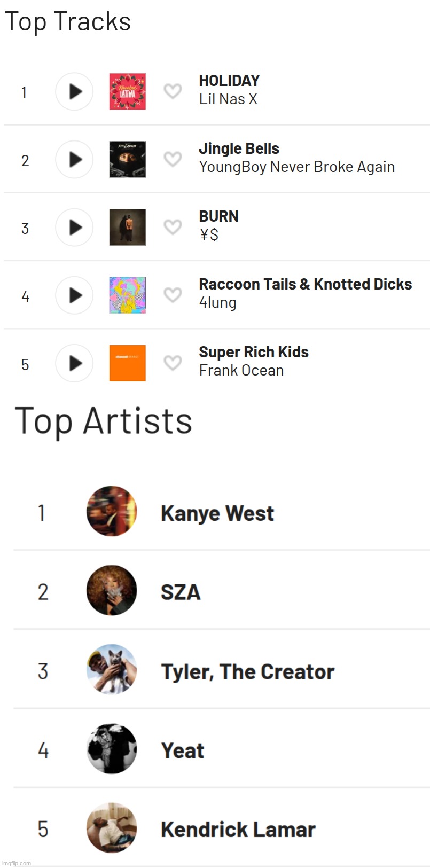Viewport: 430px width, 868px height.
Task: Open the HOLIDAY album cover
Action: (x=128, y=92)
